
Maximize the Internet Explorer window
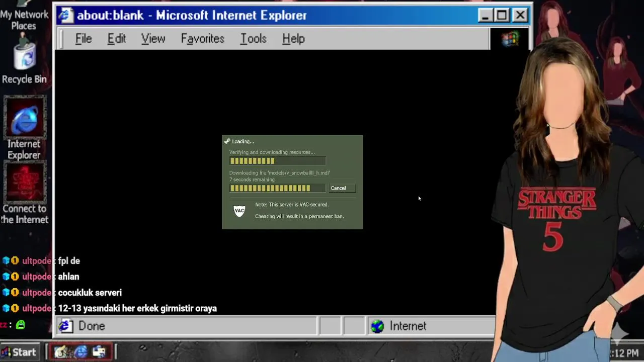tap(502, 16)
